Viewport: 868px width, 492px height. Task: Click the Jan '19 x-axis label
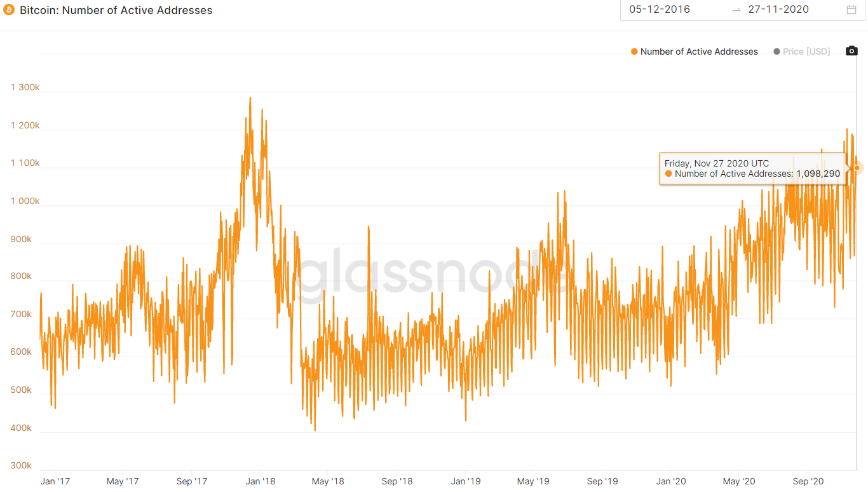pyautogui.click(x=466, y=481)
